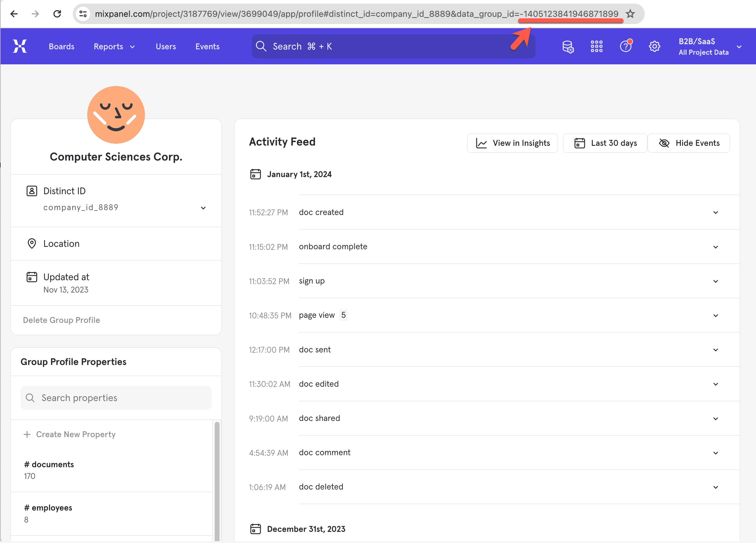Open the Reports menu
756x543 pixels.
pyautogui.click(x=114, y=46)
